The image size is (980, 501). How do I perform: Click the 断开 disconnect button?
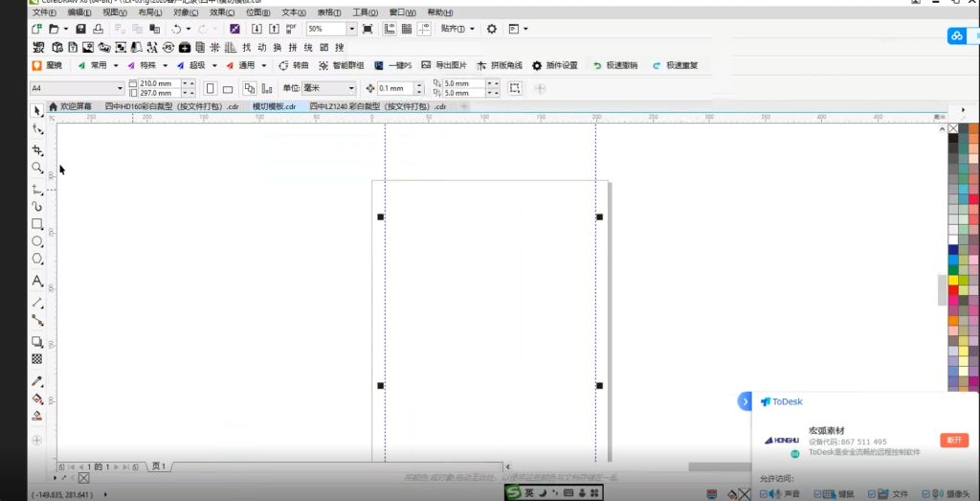[x=953, y=440]
